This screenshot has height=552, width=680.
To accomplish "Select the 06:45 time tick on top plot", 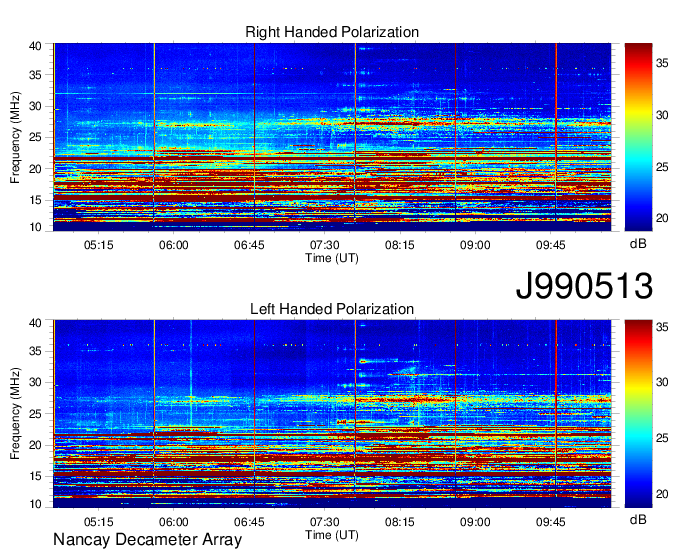I will pos(249,245).
